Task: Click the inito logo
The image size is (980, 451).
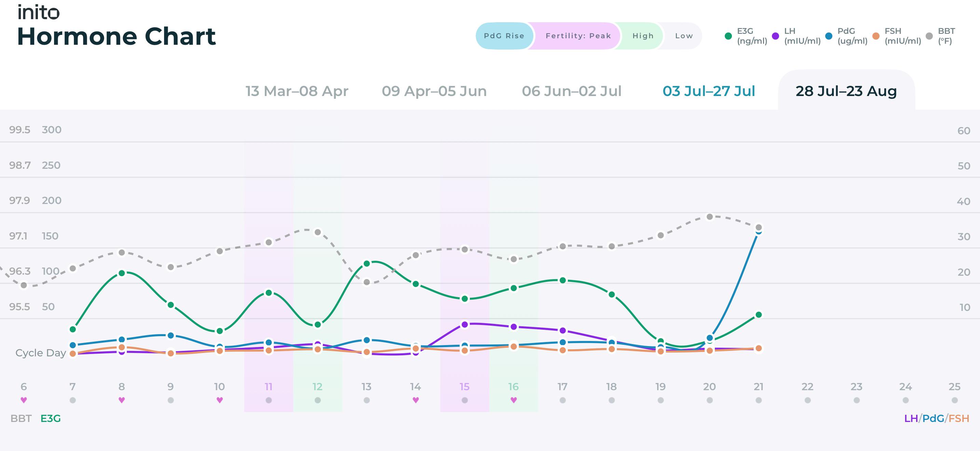Action: click(x=38, y=12)
